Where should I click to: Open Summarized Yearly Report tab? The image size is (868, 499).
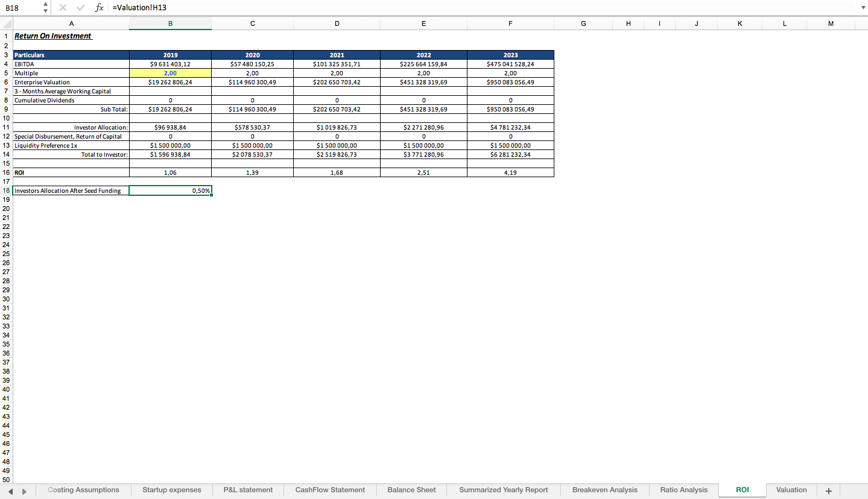point(504,490)
